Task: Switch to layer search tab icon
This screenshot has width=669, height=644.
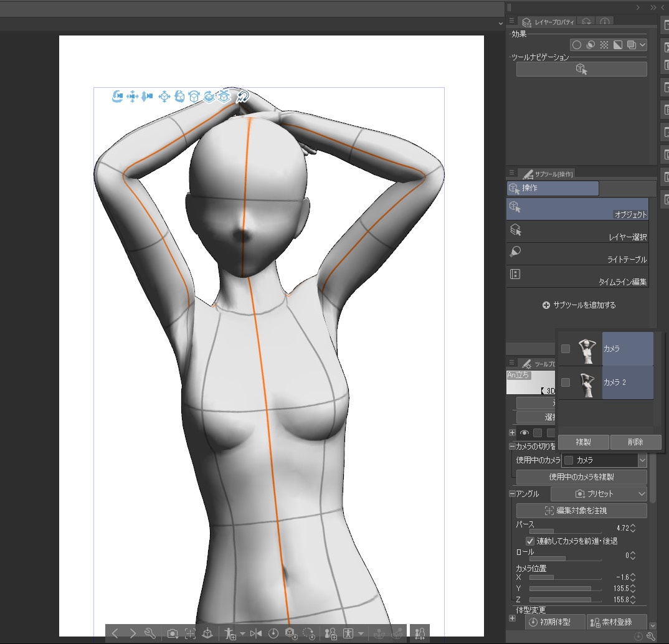Action: (587, 22)
